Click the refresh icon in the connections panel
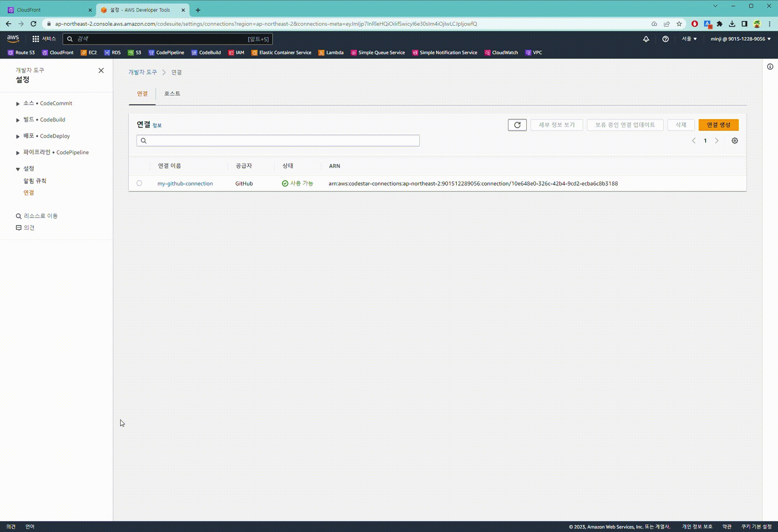 pyautogui.click(x=517, y=125)
